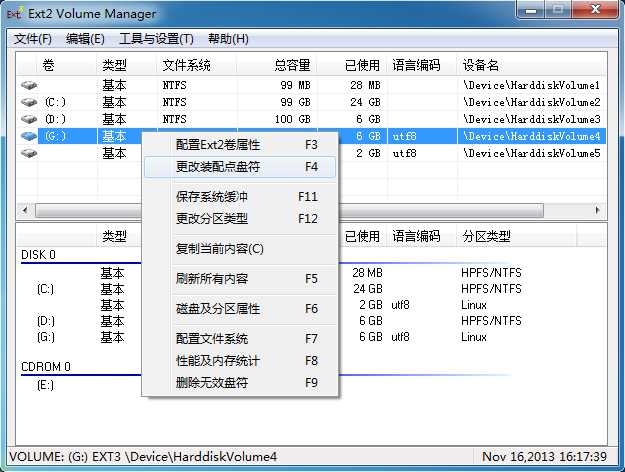Select 保存系统缓冲 F11 menu entry
The width and height of the screenshot is (625, 472).
[240, 197]
